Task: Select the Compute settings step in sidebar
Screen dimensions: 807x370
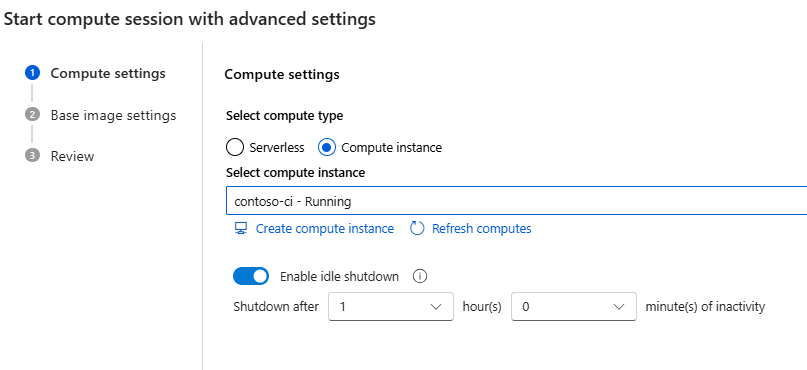Action: pos(108,74)
